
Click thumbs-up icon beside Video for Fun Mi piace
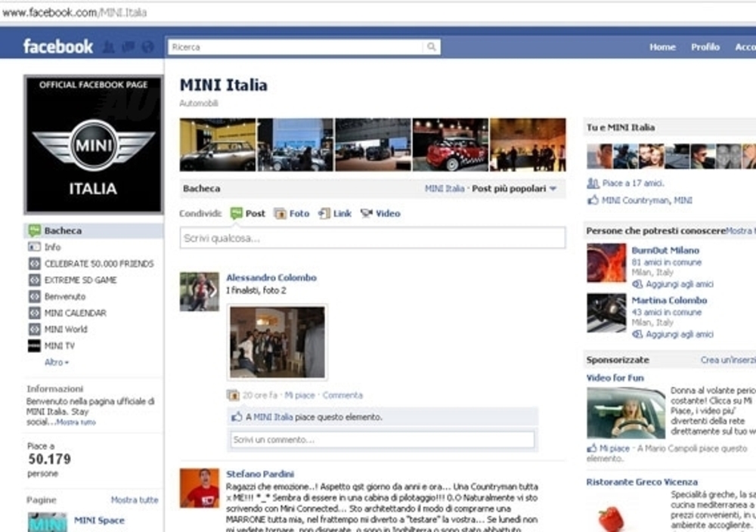coord(592,448)
